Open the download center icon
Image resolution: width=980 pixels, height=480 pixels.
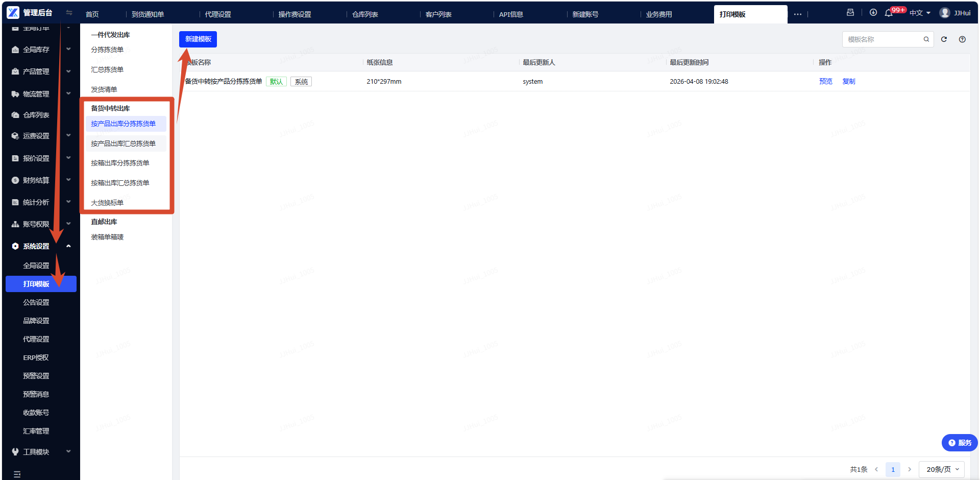(873, 13)
